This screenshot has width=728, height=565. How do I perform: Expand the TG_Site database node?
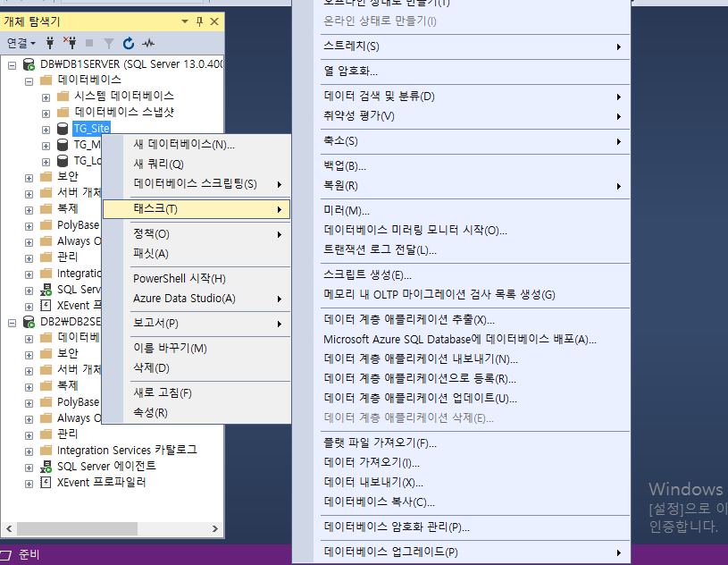pyautogui.click(x=46, y=130)
